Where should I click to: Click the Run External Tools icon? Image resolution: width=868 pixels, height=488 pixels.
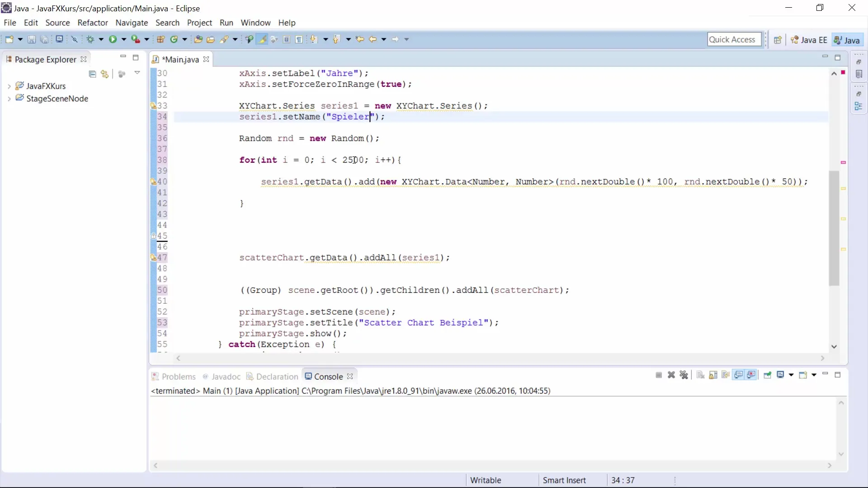tap(135, 39)
